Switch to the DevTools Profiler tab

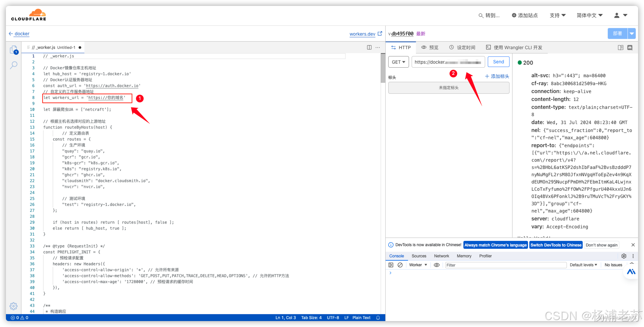485,256
